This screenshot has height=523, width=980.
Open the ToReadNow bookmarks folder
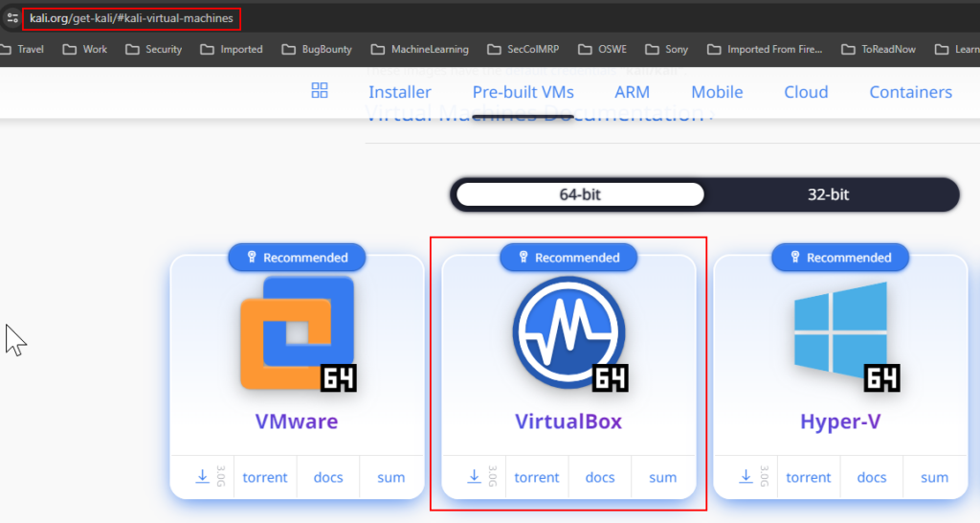pyautogui.click(x=879, y=49)
